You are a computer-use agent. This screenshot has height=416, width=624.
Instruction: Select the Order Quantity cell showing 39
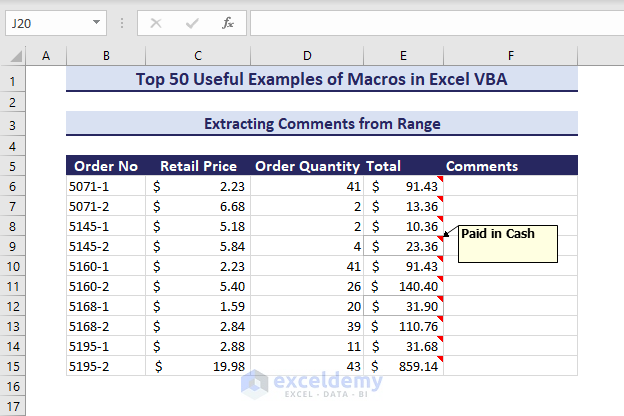[x=306, y=326]
